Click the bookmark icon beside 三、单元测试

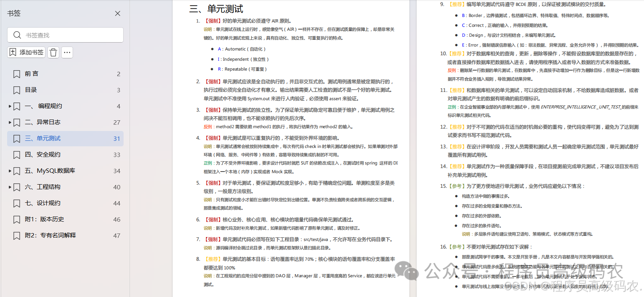(17, 138)
